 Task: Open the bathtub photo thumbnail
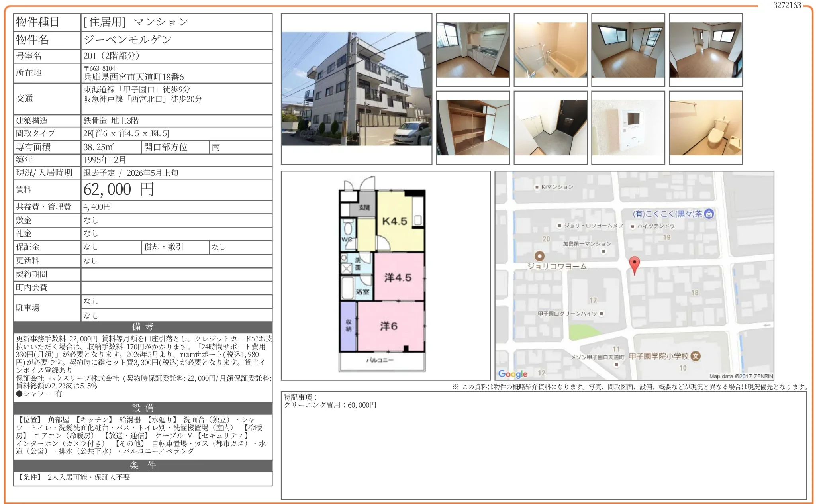(551, 50)
